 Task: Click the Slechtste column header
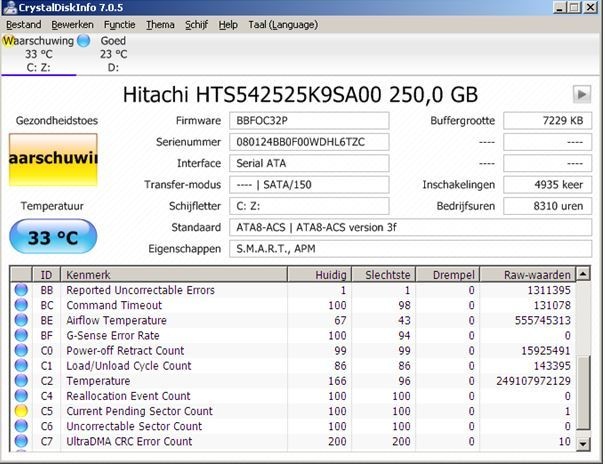click(x=384, y=275)
